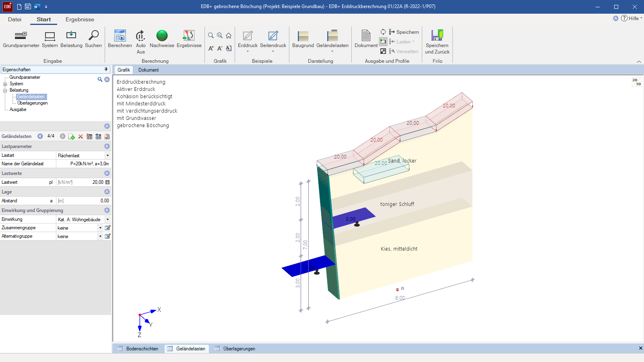Collapse Einwirkung und Gruppierung section

[x=107, y=210]
